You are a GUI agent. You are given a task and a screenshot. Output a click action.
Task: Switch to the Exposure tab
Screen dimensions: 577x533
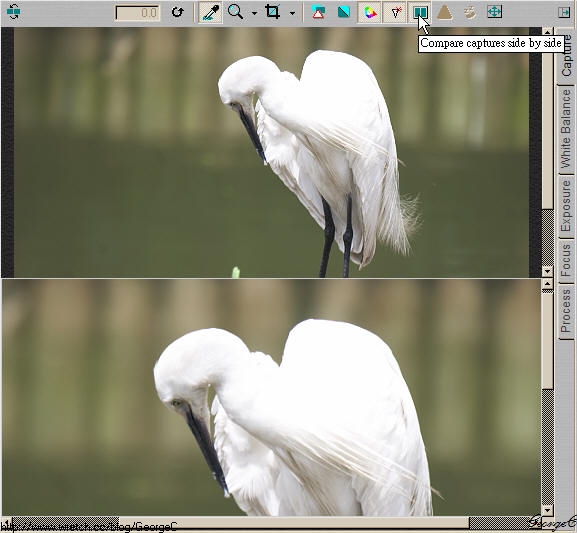coord(566,206)
